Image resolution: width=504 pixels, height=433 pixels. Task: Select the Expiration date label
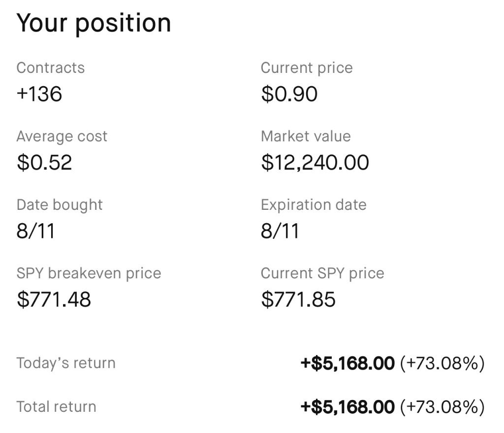[x=314, y=205]
